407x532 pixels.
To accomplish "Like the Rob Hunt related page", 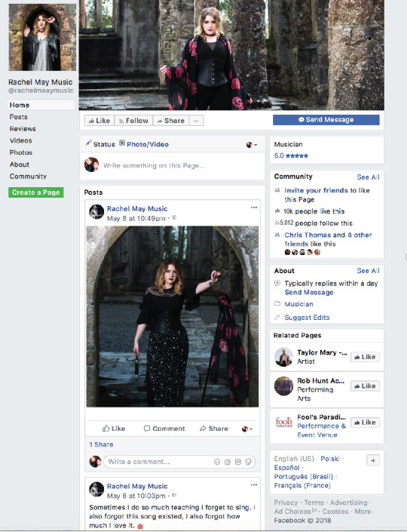I will 365,386.
